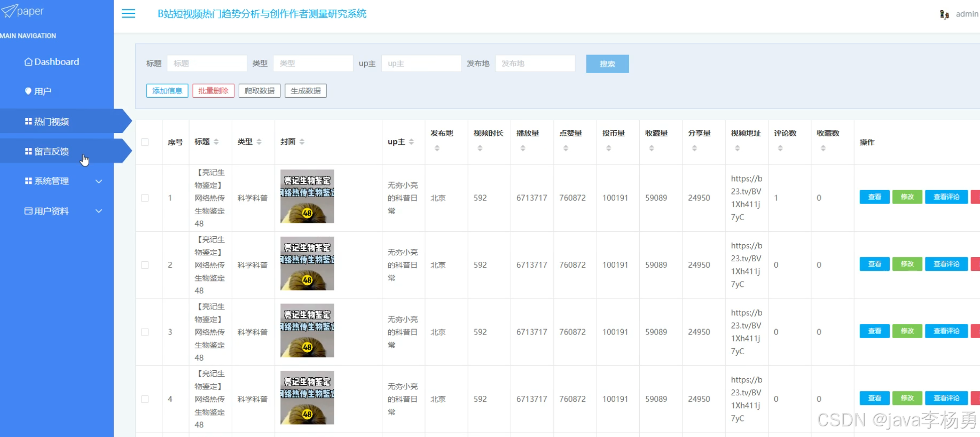The image size is (980, 437).
Task: Click 修改 for row 序号 1
Action: (907, 197)
